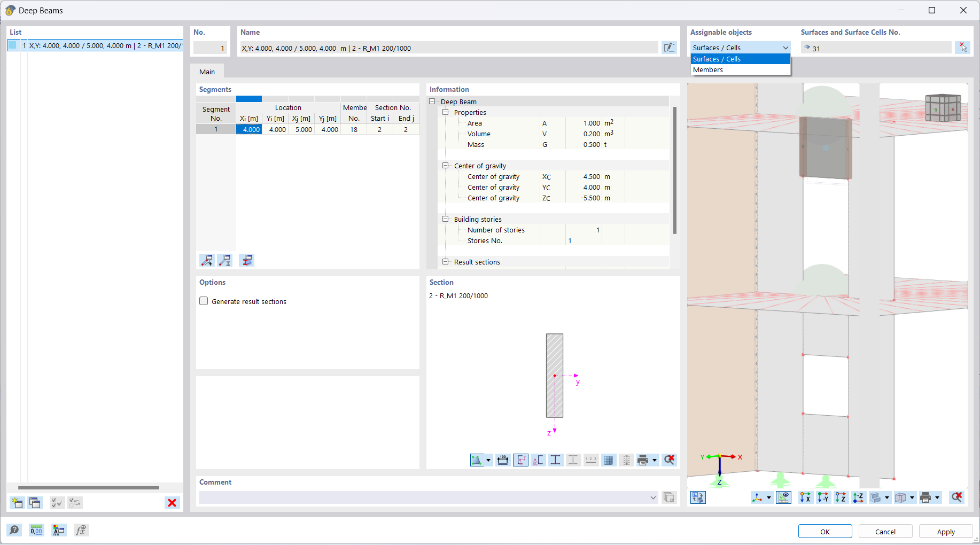Screen dimensions: 980x545
Task: Click the OK button
Action: (x=825, y=532)
